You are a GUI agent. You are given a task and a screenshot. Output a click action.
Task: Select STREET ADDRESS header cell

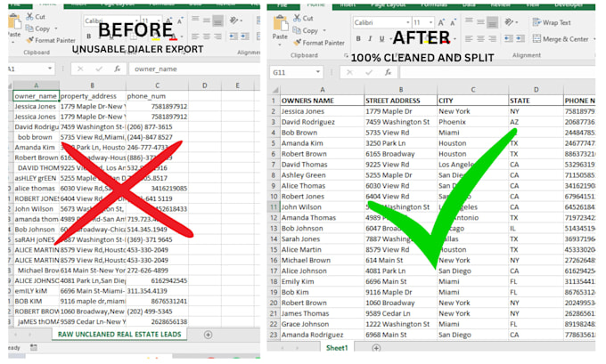401,101
